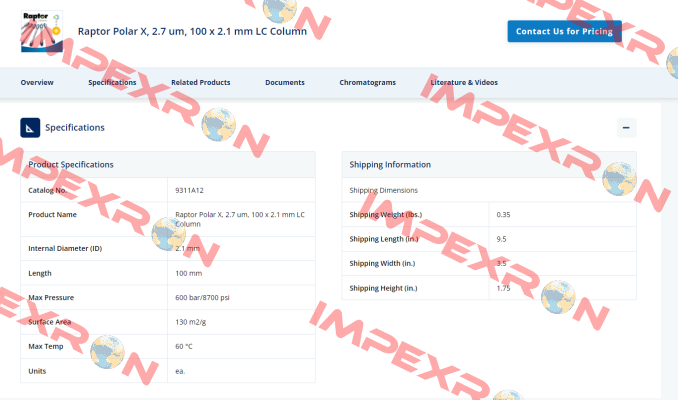Click the Raptor Polar X product name value
Image resolution: width=678 pixels, height=400 pixels.
[240, 219]
